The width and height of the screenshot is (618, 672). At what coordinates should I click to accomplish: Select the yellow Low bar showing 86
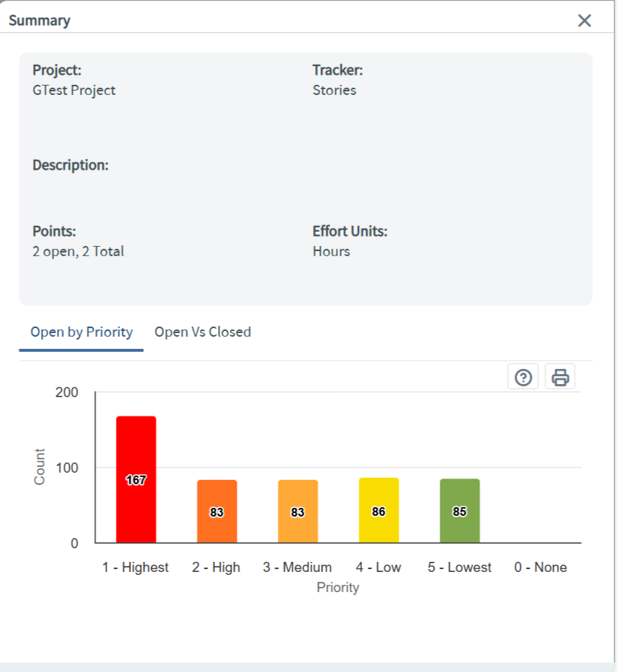tap(378, 510)
